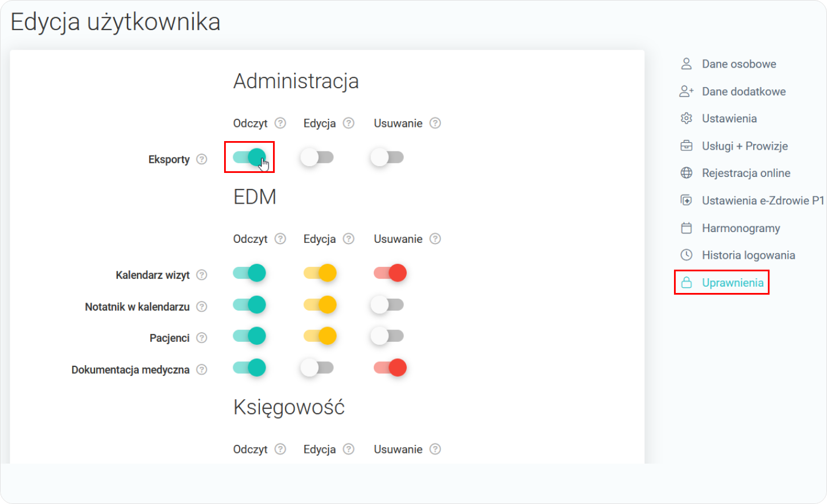Open Ustawienia e-Zdrowie P1 section

[763, 200]
